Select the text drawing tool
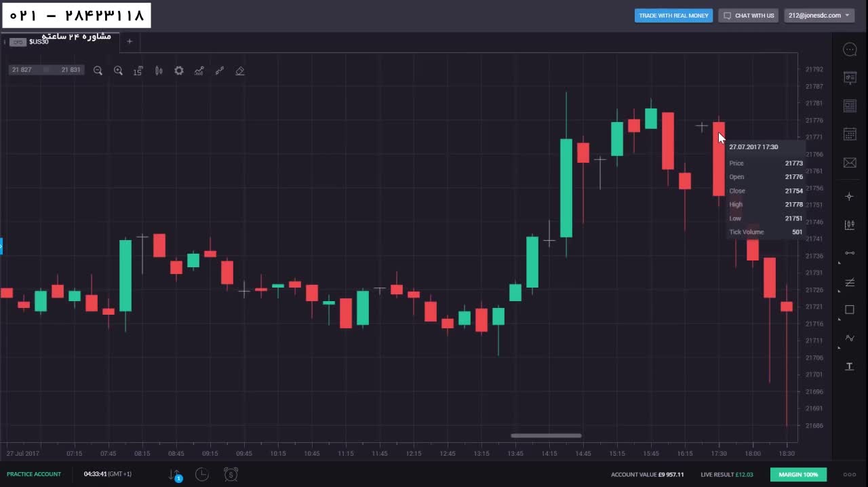868x487 pixels. [x=850, y=366]
